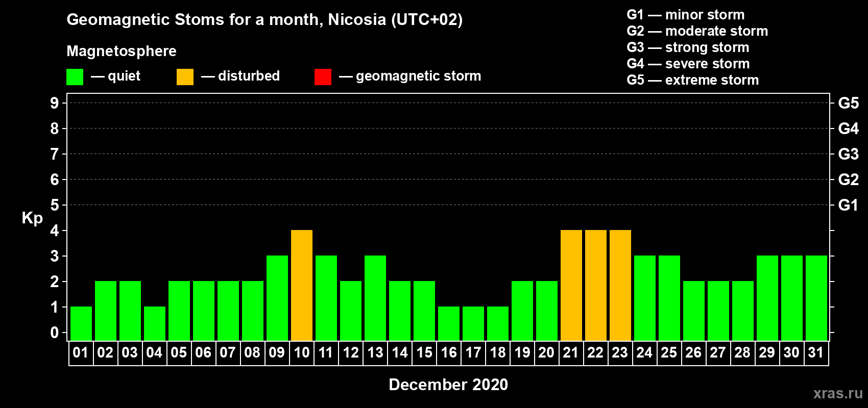Click the G5 right-axis label
The height and width of the screenshot is (408, 868).
(x=849, y=103)
